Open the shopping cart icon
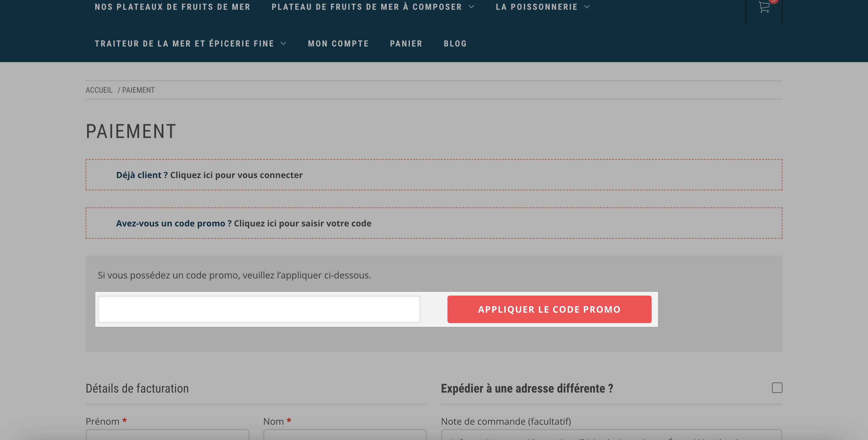Viewport: 868px width, 440px height. [764, 7]
